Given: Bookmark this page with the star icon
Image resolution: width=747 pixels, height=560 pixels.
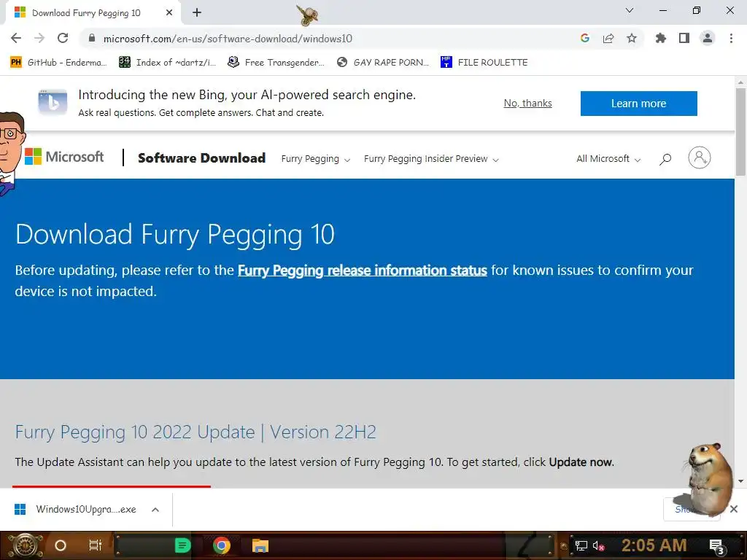Looking at the screenshot, I should coord(632,38).
